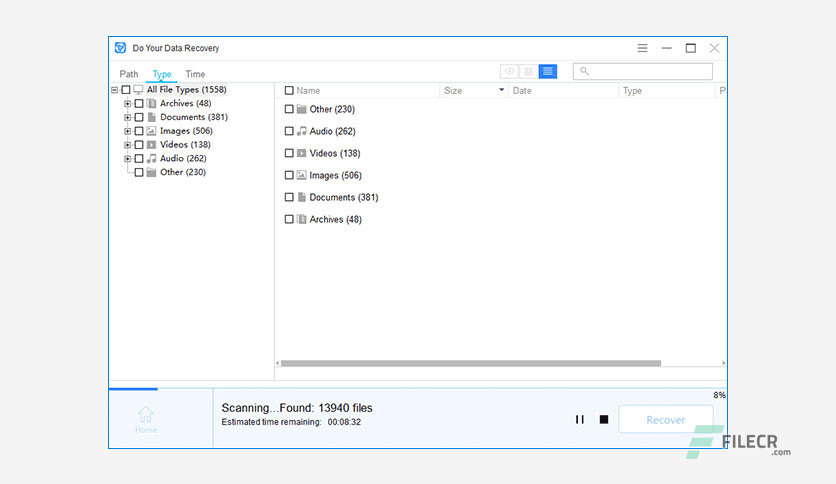Switch to list detail view

click(548, 71)
